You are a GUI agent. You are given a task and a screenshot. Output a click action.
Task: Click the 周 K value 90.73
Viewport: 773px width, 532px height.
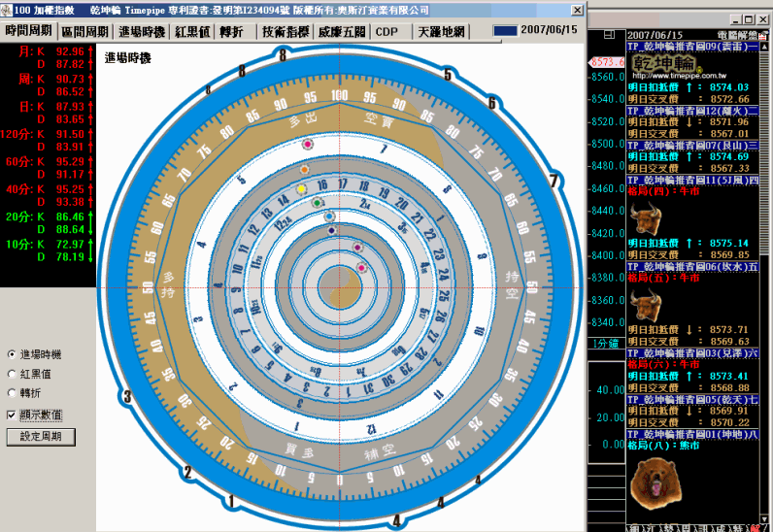pyautogui.click(x=70, y=79)
